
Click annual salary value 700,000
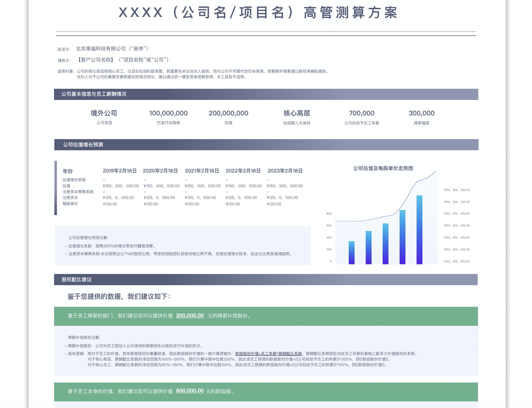click(x=362, y=113)
